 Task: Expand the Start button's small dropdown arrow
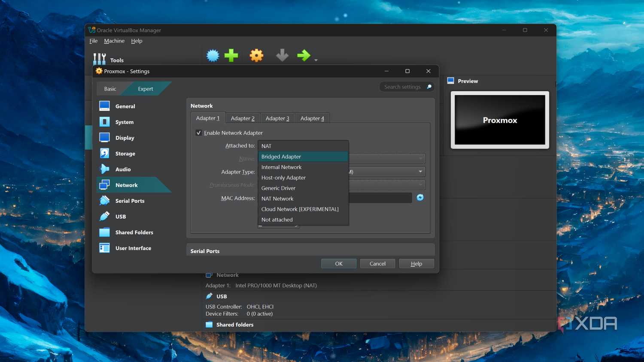(316, 60)
